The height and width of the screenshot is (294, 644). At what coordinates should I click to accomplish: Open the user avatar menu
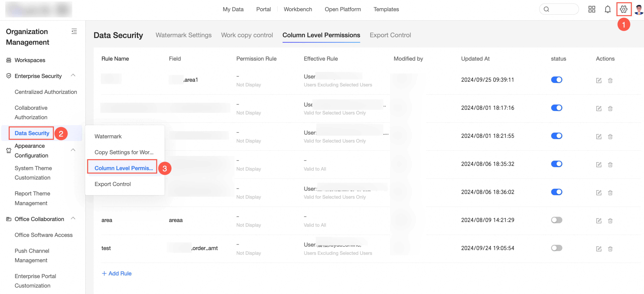(x=639, y=10)
